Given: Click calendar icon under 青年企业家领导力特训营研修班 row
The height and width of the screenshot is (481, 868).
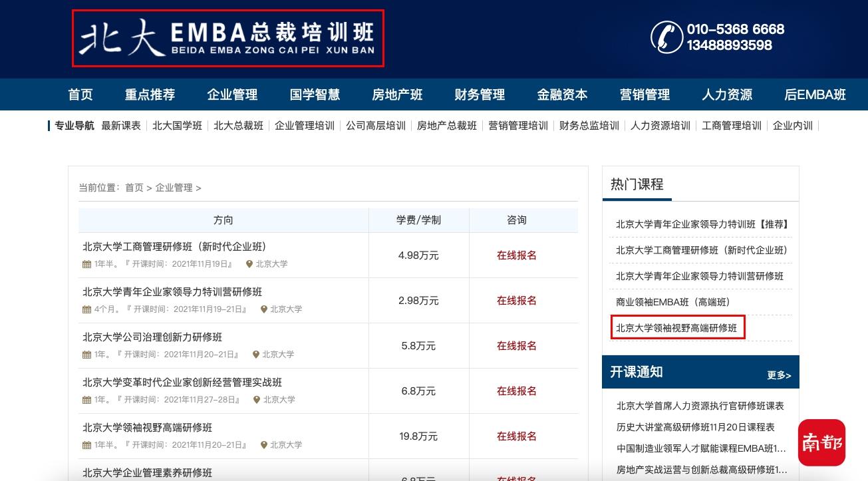Looking at the screenshot, I should click(86, 309).
